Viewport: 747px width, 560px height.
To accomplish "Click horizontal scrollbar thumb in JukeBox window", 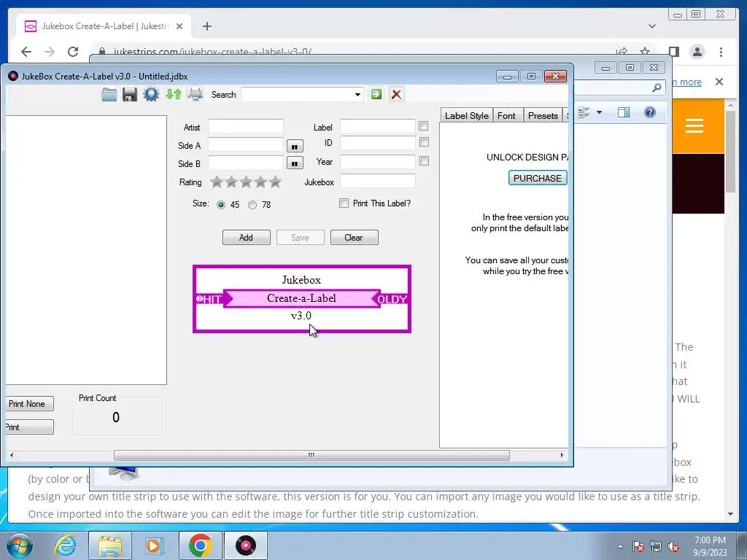I will 311,455.
